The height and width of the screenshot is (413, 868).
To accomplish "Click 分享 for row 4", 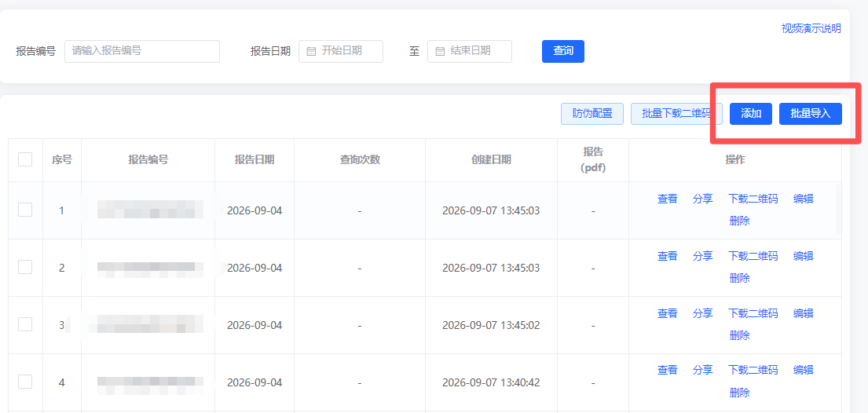I will 702,371.
